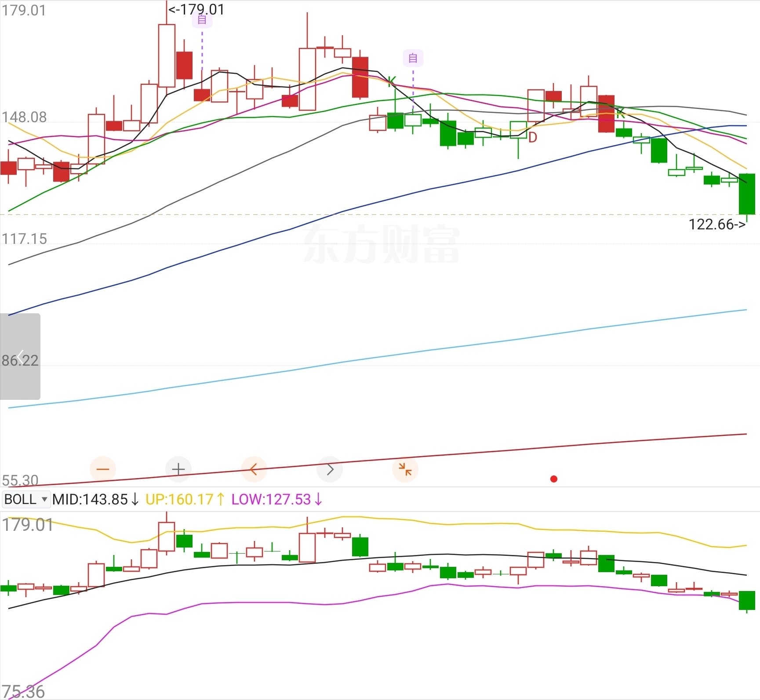Tap the collapse arrows fullscreen-exit icon
Screen dimensions: 760x700
coord(405,469)
